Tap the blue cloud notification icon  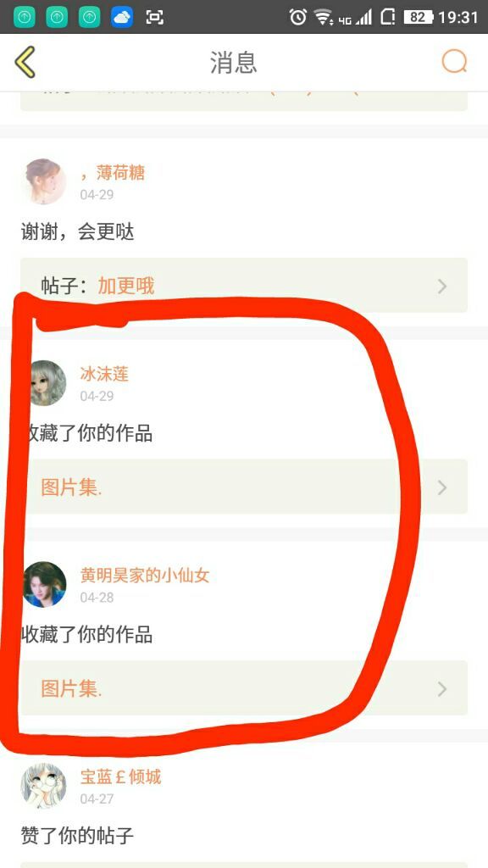tap(122, 17)
